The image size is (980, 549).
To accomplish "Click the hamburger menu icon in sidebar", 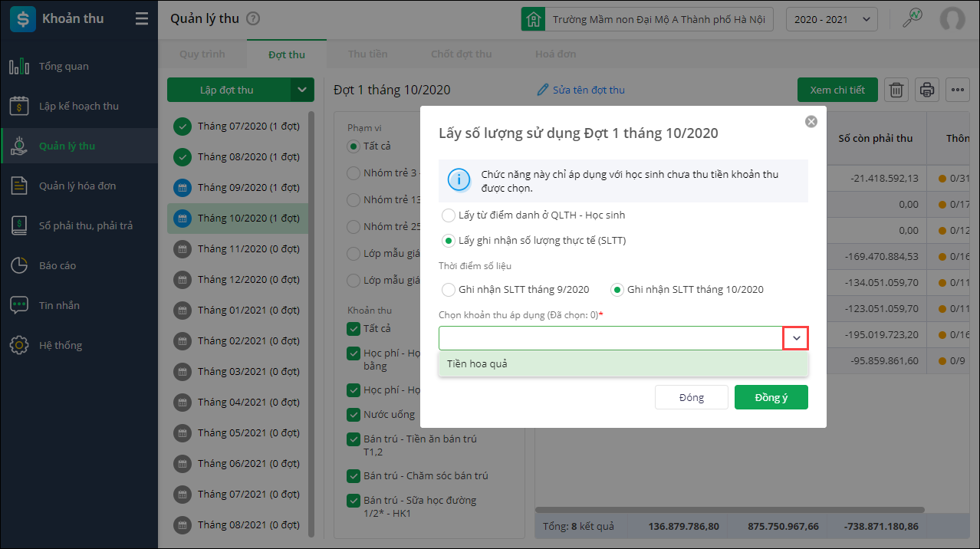I will pyautogui.click(x=141, y=19).
